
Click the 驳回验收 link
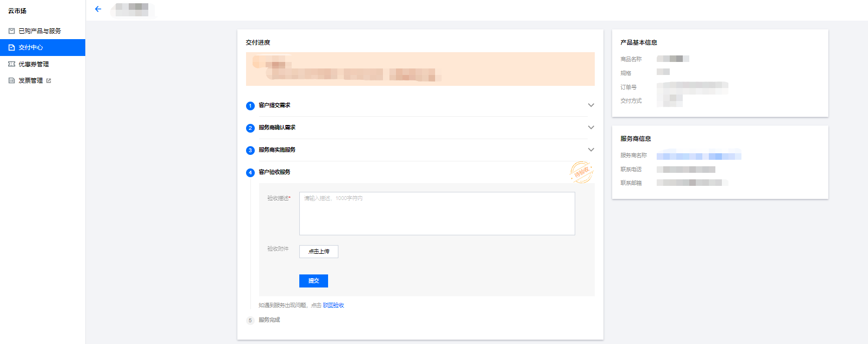[334, 305]
